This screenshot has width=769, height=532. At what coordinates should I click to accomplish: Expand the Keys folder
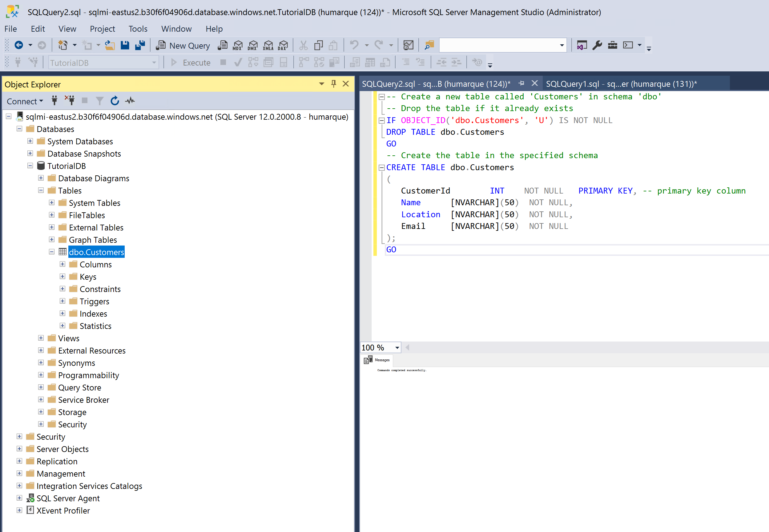(x=62, y=277)
